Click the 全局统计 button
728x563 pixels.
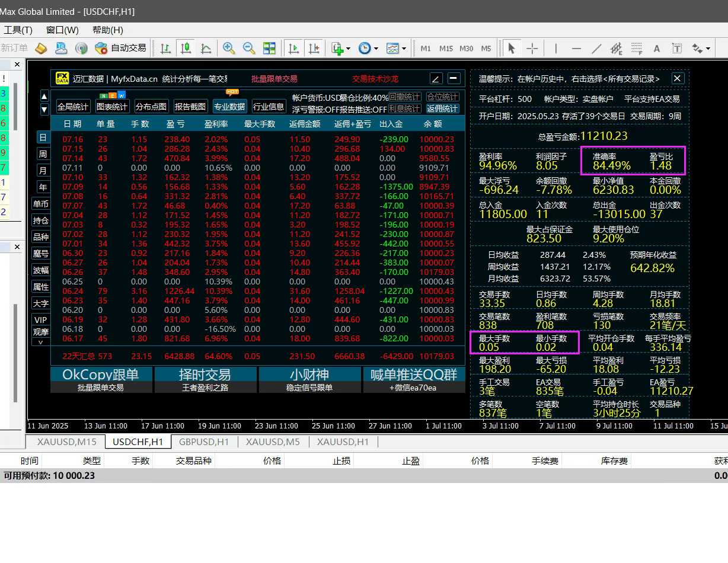74,107
